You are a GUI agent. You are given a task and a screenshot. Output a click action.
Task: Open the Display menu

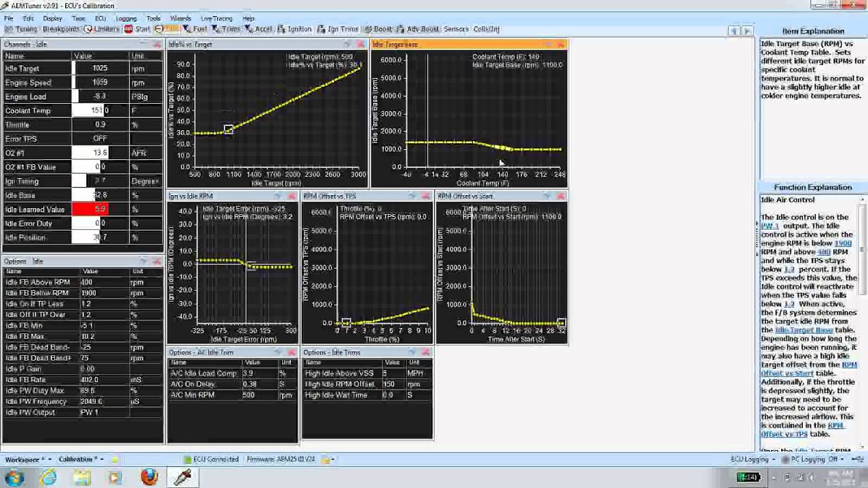52,18
